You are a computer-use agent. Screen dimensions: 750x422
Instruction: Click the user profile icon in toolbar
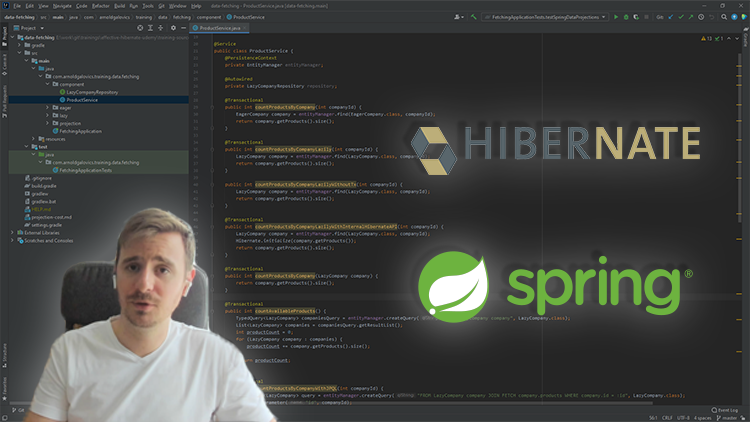point(458,17)
